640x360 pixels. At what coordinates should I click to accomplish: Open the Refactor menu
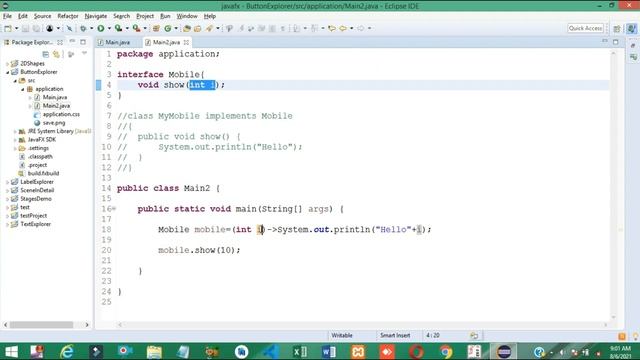click(68, 16)
